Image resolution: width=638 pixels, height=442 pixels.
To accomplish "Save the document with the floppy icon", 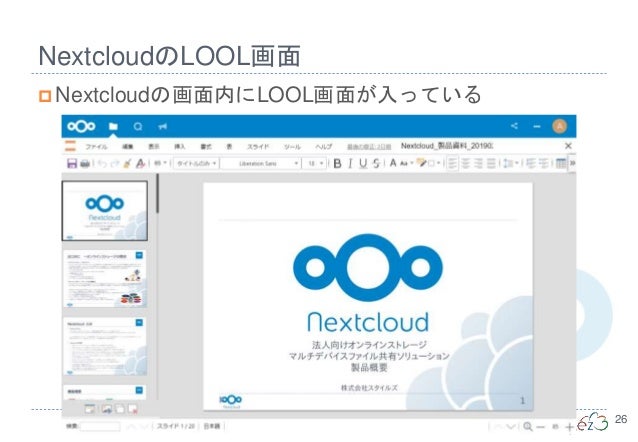I will click(x=72, y=163).
